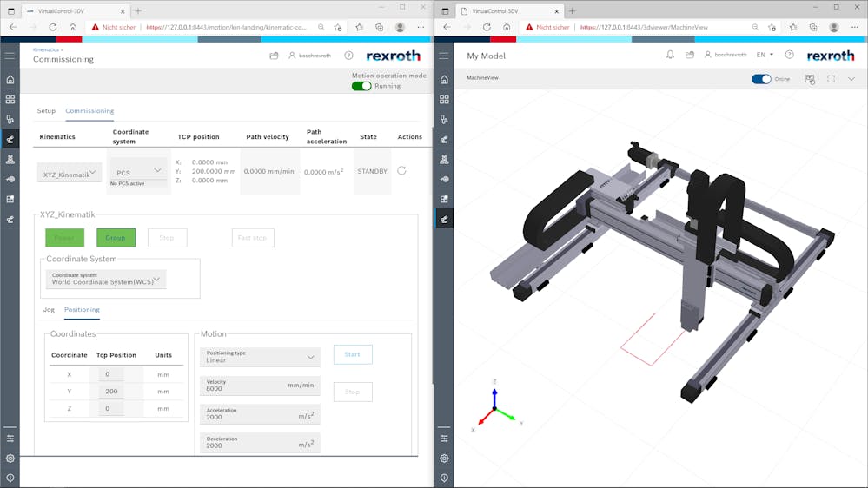Click home icon in left Commissioning sidebar
Viewport: 868px width, 488px height.
pyautogui.click(x=10, y=79)
